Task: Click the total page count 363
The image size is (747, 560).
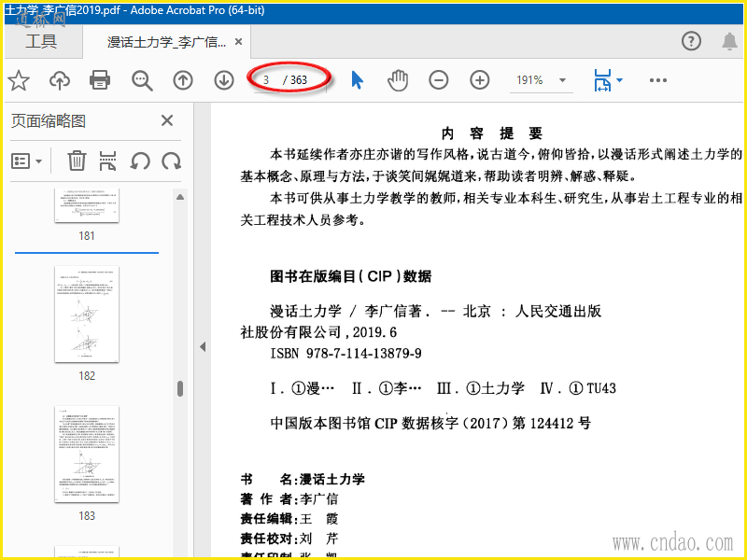Action: pos(299,80)
